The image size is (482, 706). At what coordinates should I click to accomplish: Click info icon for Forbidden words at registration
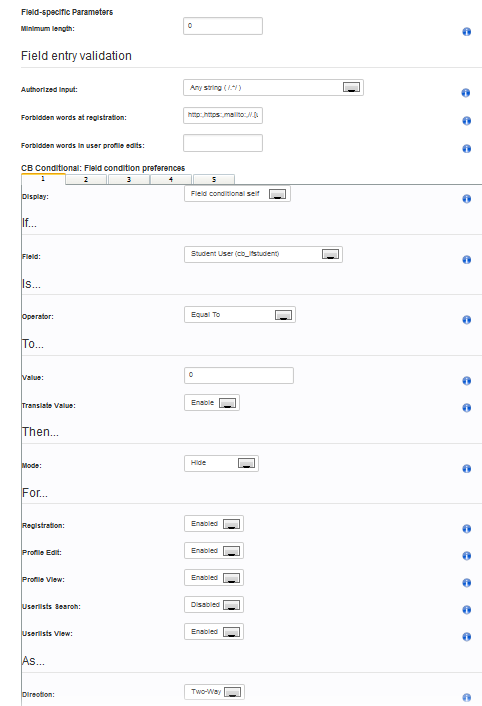pyautogui.click(x=467, y=121)
